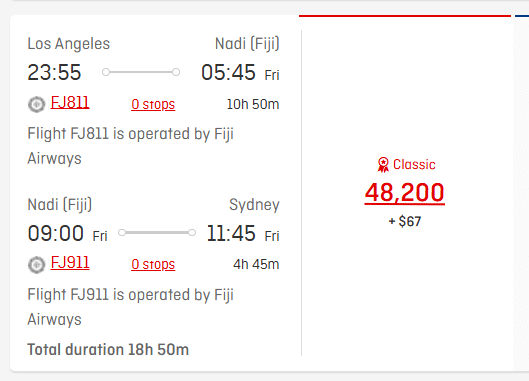Click the Nadi to Sydney route line
The height and width of the screenshot is (381, 529).
coord(157,233)
